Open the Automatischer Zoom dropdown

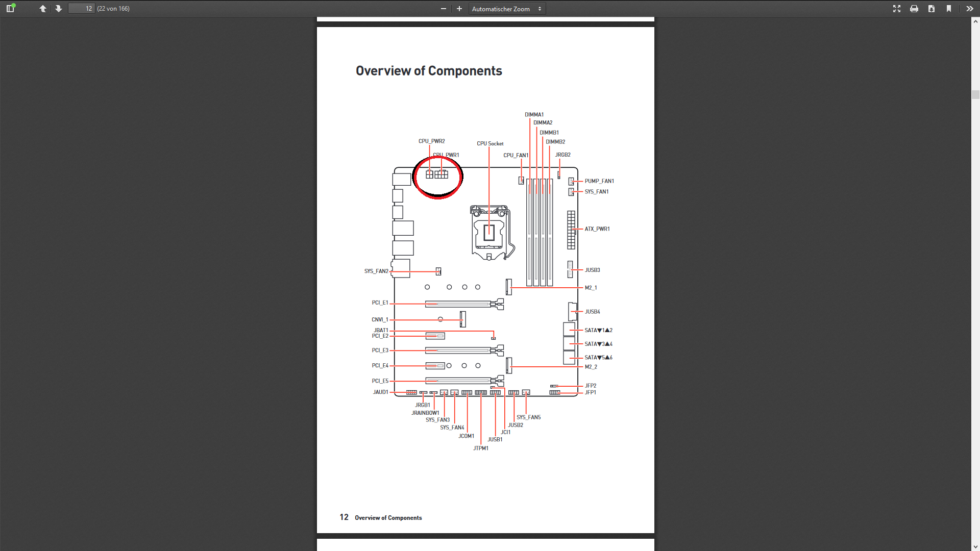coord(506,9)
